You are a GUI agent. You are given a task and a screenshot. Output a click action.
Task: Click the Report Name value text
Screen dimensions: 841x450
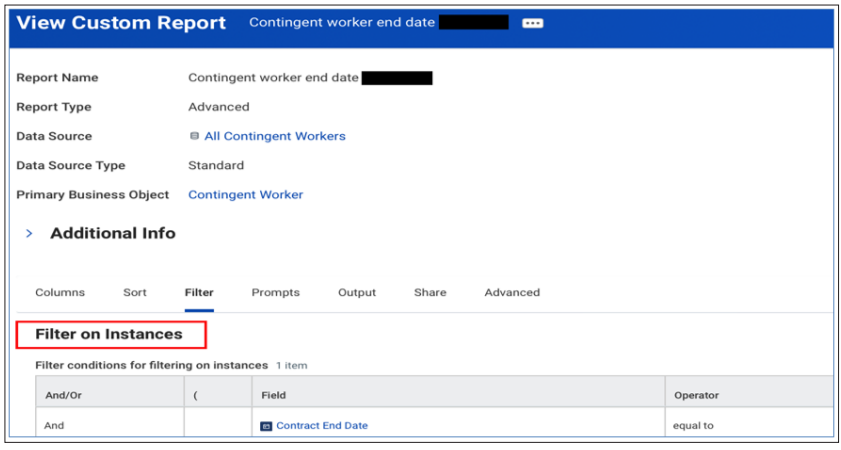pos(273,78)
